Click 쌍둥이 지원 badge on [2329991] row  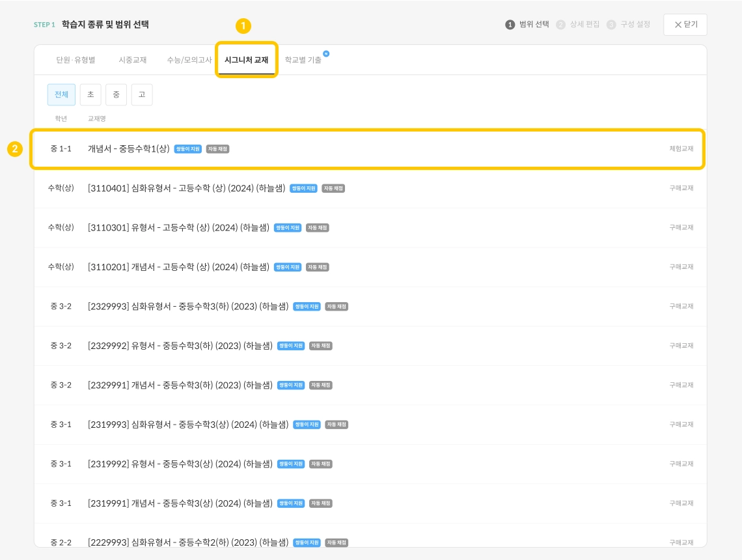(290, 385)
